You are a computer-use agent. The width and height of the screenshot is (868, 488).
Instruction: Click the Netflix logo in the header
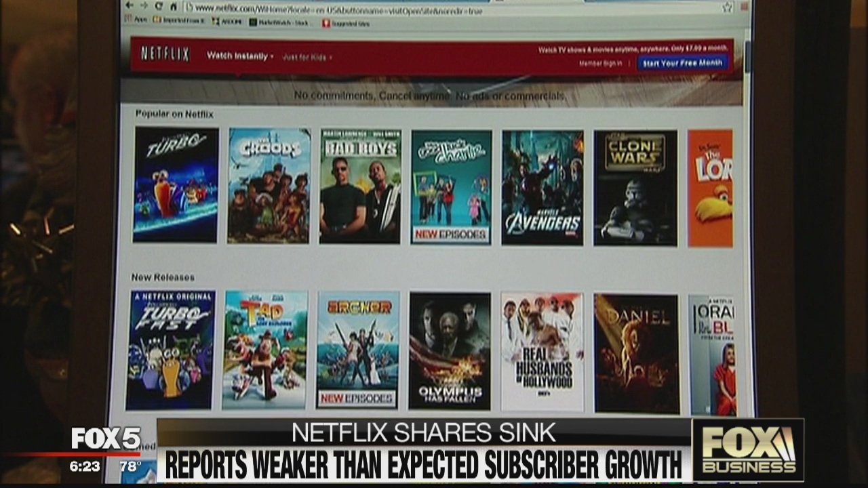pyautogui.click(x=166, y=56)
